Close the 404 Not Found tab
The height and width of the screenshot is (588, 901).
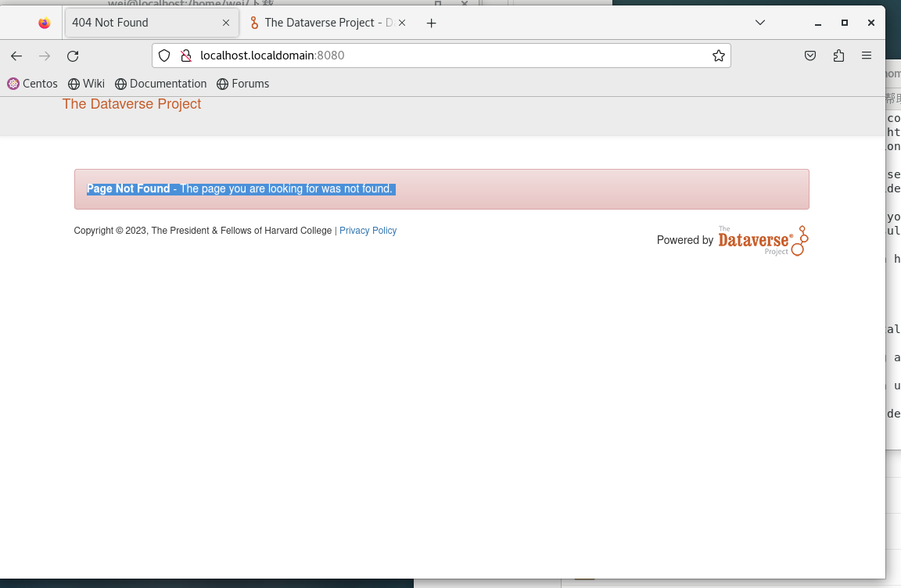tap(226, 23)
